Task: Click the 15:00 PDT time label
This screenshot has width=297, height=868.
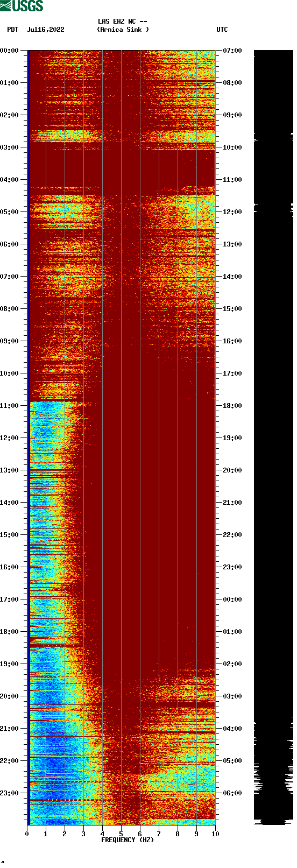Action: pyautogui.click(x=10, y=534)
